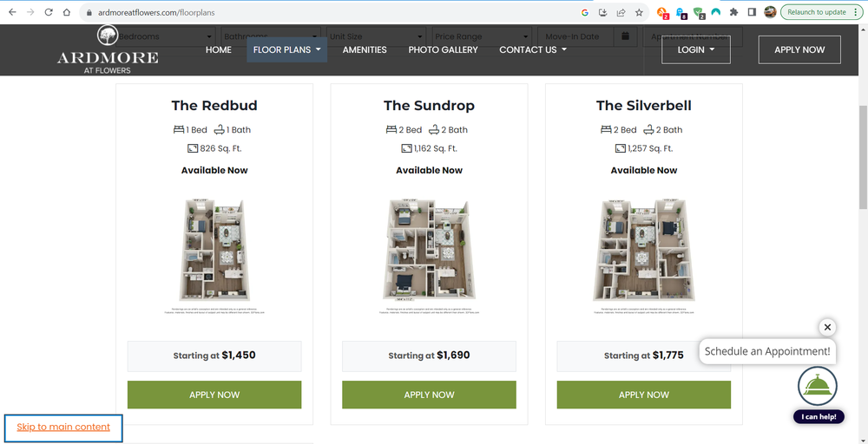The image size is (868, 444).
Task: Reload the page with the refresh icon
Action: (49, 13)
